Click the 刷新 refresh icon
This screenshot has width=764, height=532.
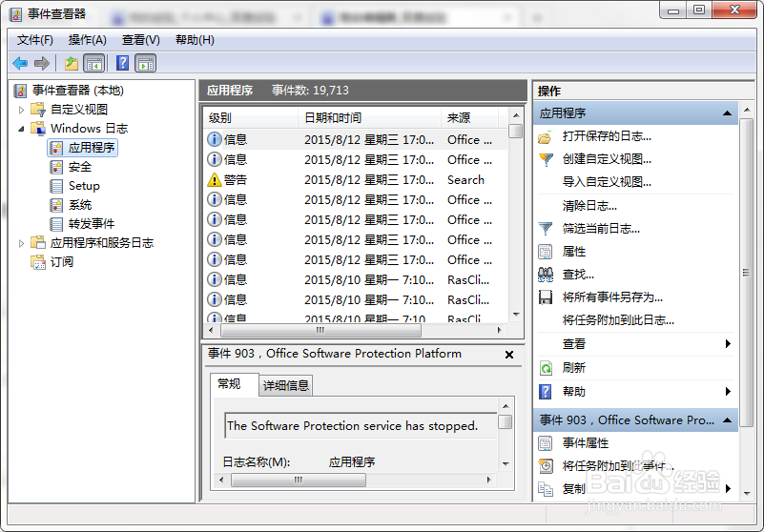tap(546, 368)
